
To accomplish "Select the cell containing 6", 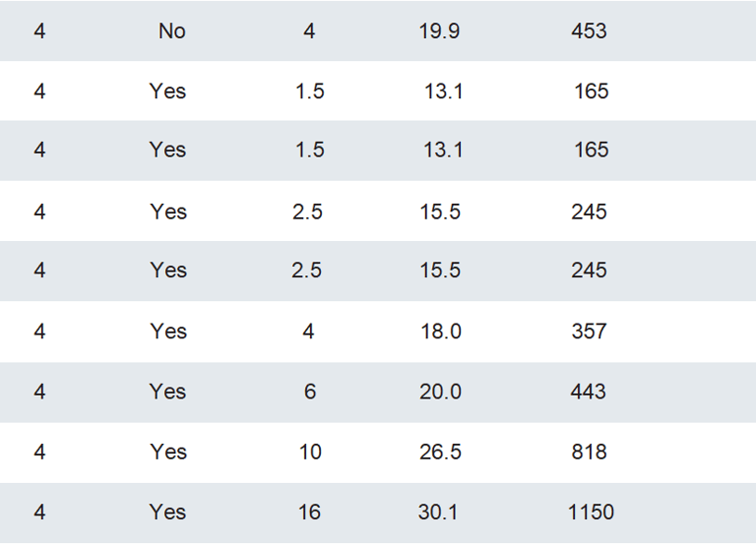I will pos(309,392).
